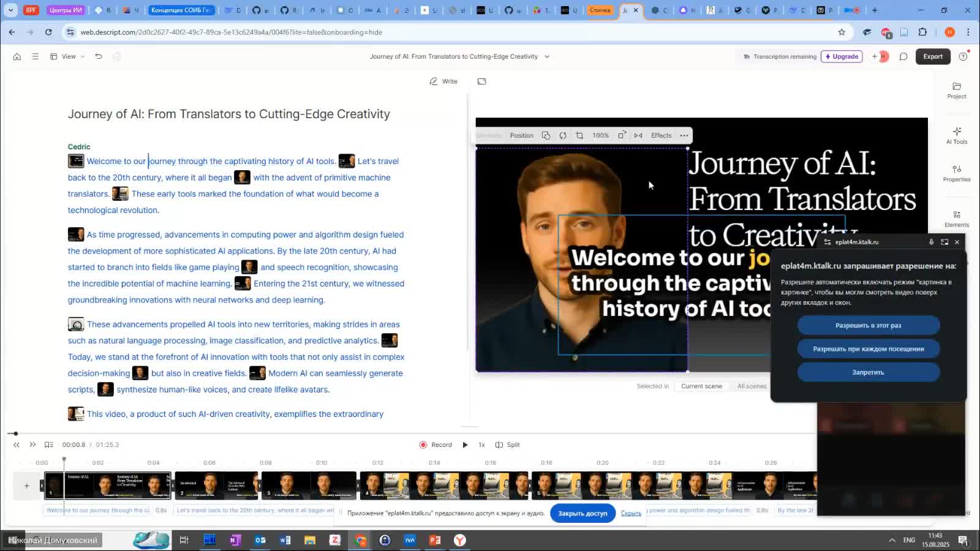Expand the project title dropdown chevron
980x551 pixels.
tap(547, 56)
